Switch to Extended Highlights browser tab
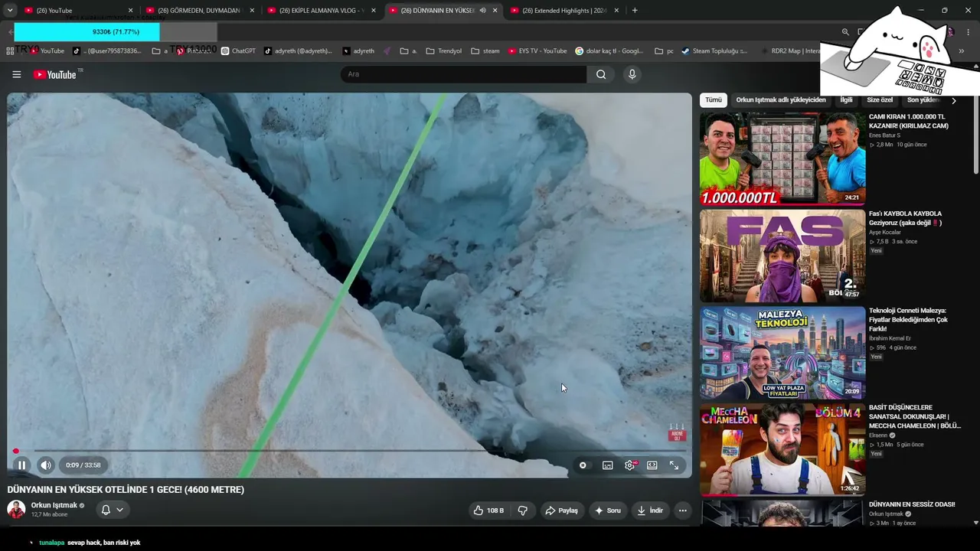Viewport: 980px width, 551px height. (564, 11)
